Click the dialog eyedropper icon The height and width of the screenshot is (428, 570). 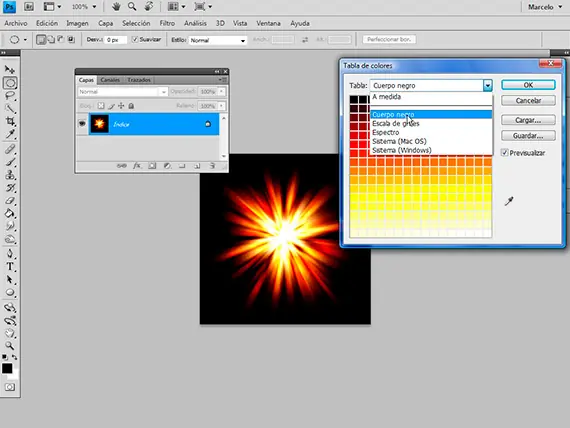(x=509, y=201)
